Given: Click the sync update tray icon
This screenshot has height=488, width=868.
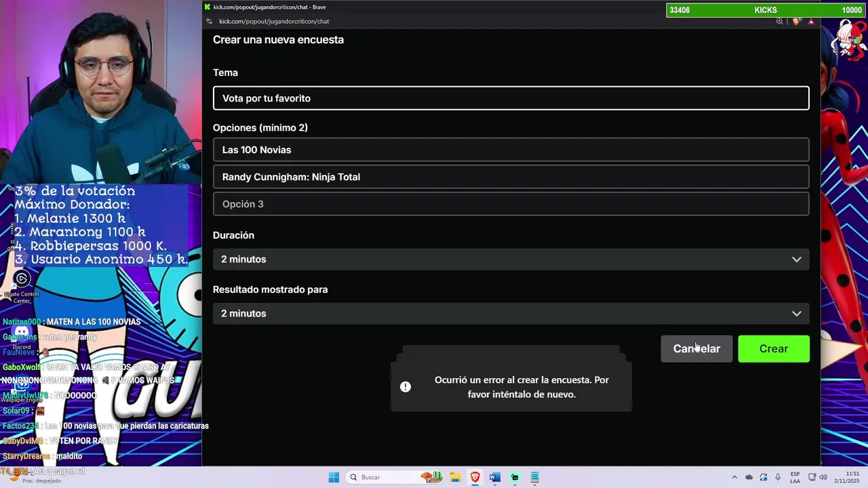Looking at the screenshot, I should click(x=764, y=477).
